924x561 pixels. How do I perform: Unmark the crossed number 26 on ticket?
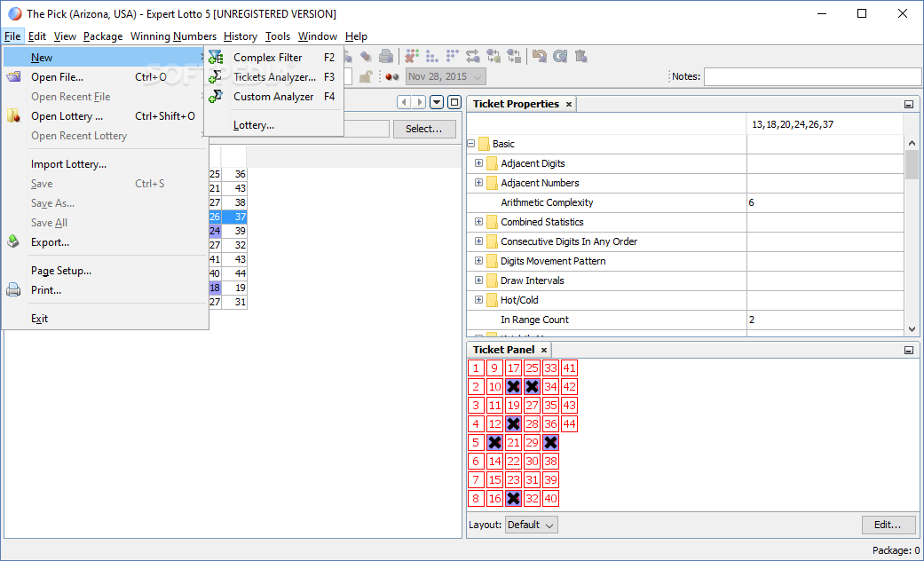533,386
